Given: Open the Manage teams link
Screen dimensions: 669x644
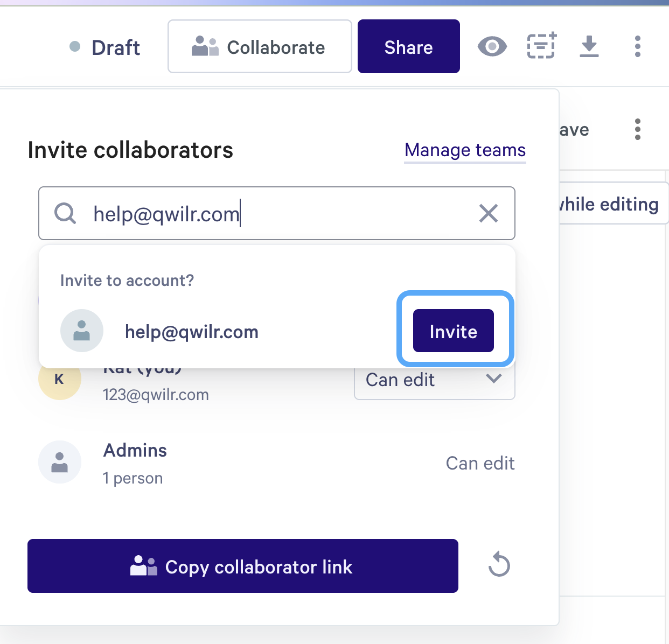Looking at the screenshot, I should [x=465, y=150].
